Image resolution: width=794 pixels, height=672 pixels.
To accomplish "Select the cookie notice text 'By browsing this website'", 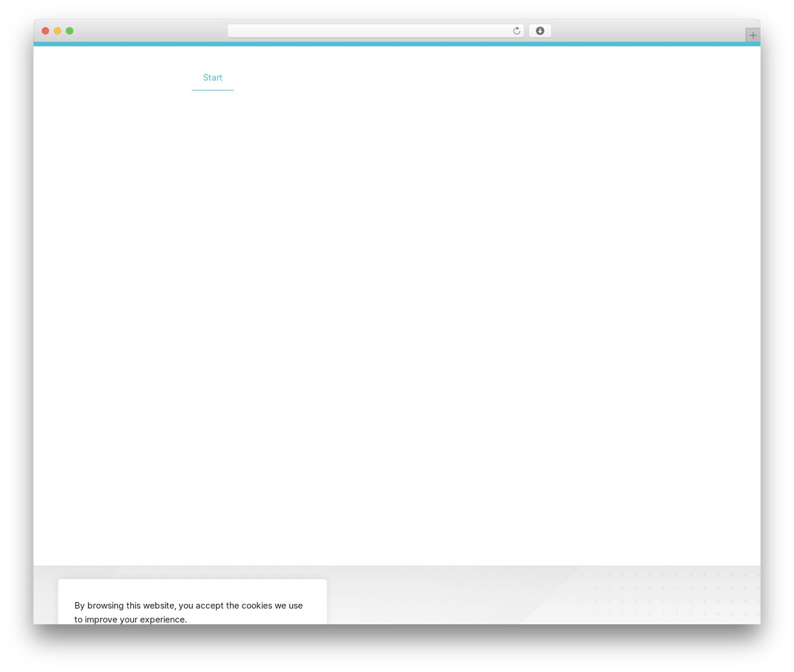I will click(125, 606).
